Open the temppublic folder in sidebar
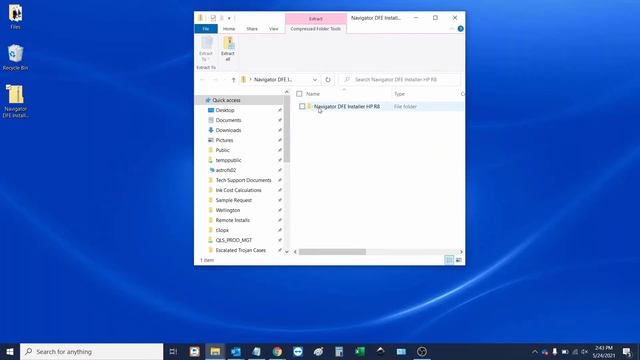Screen dimensions: 640x360 pyautogui.click(x=228, y=160)
